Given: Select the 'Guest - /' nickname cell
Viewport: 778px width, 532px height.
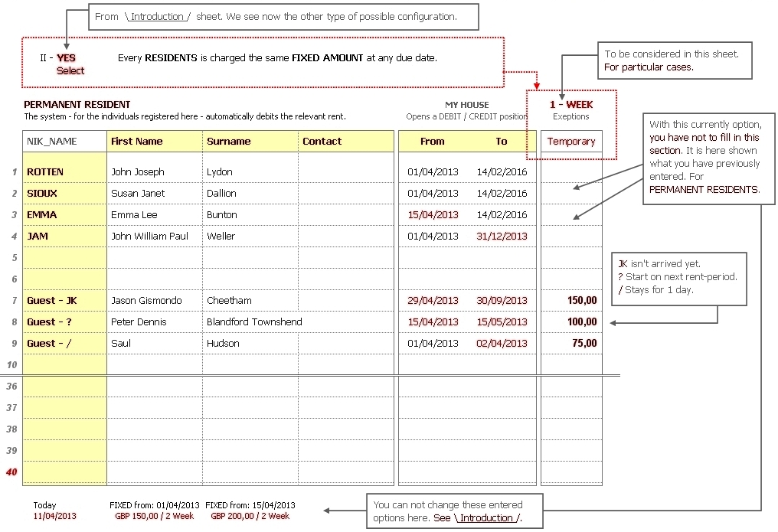Looking at the screenshot, I should pos(64,343).
